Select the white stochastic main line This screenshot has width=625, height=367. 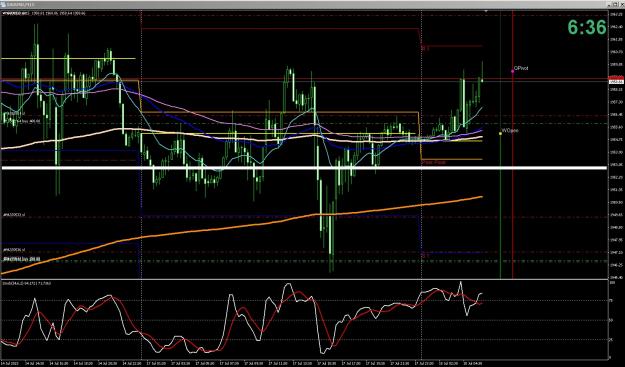[x=242, y=318]
